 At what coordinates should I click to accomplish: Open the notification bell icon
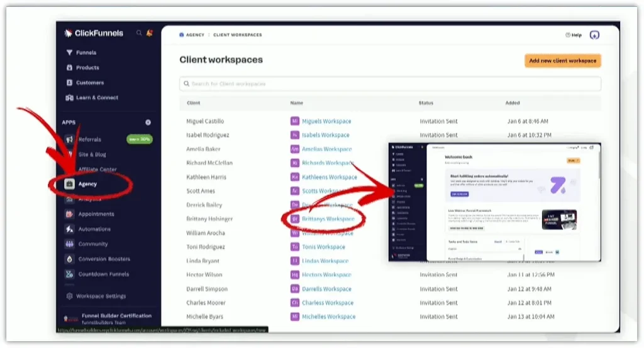149,33
